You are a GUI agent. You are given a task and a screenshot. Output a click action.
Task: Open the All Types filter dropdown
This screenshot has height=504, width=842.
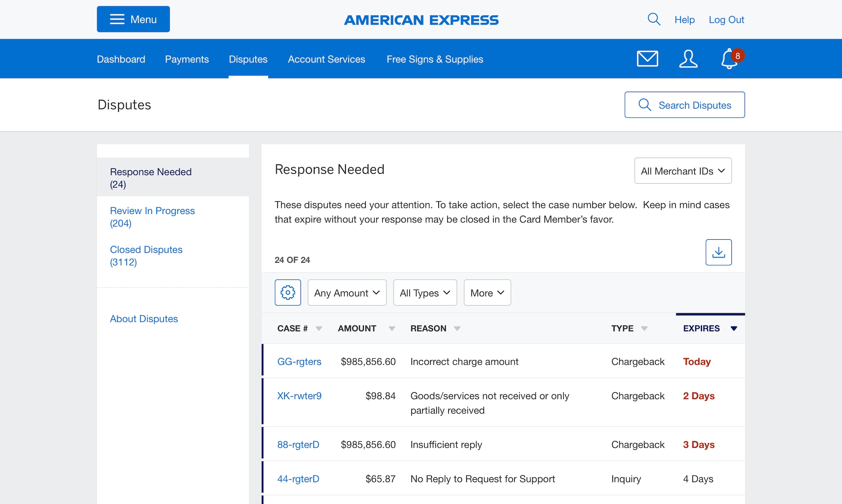coord(425,293)
